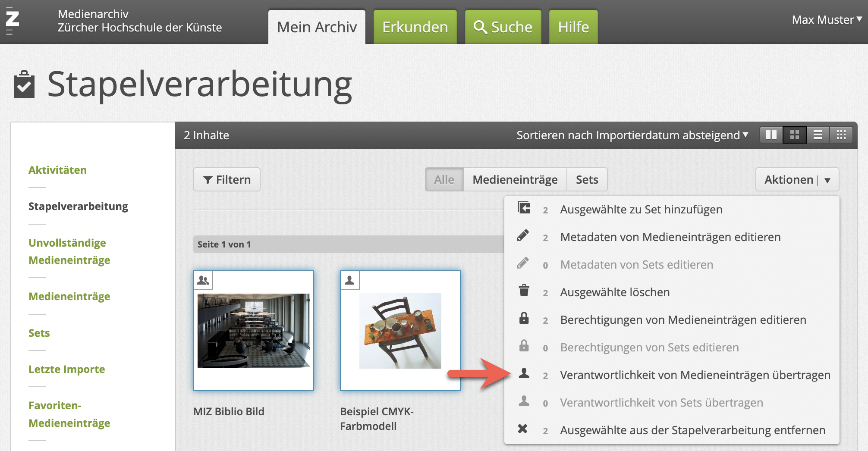
Task: Click the pencil icon for Medieneinträge metadata
Action: [523, 236]
